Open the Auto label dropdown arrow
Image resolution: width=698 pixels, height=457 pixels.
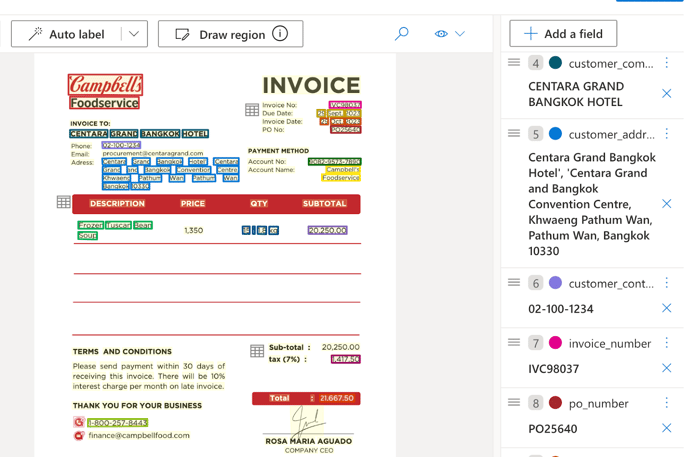[134, 34]
